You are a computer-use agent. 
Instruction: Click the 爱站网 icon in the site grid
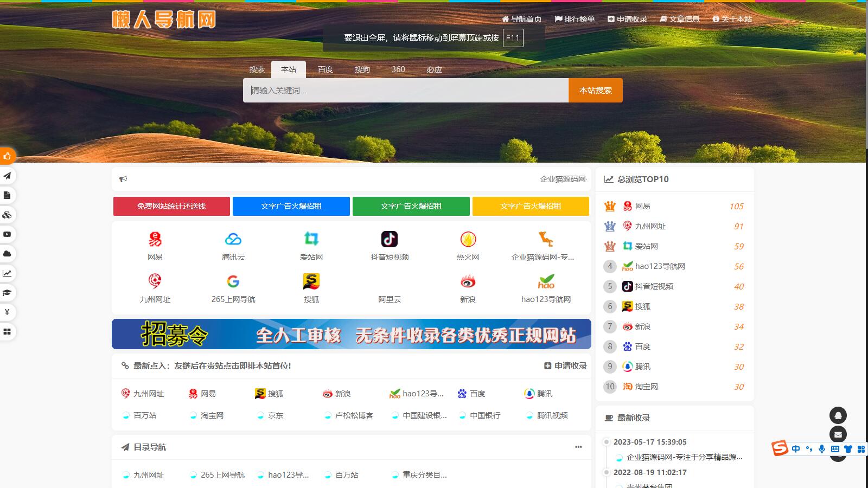(311, 239)
